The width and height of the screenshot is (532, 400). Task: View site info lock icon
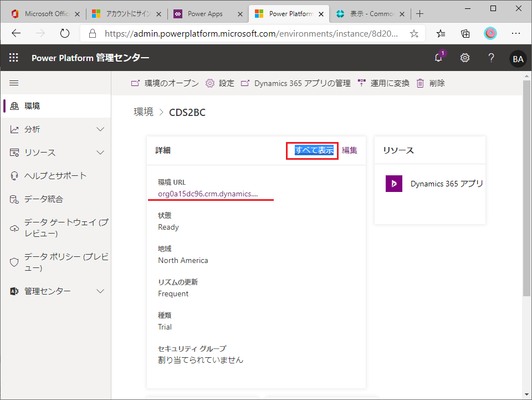tap(93, 34)
